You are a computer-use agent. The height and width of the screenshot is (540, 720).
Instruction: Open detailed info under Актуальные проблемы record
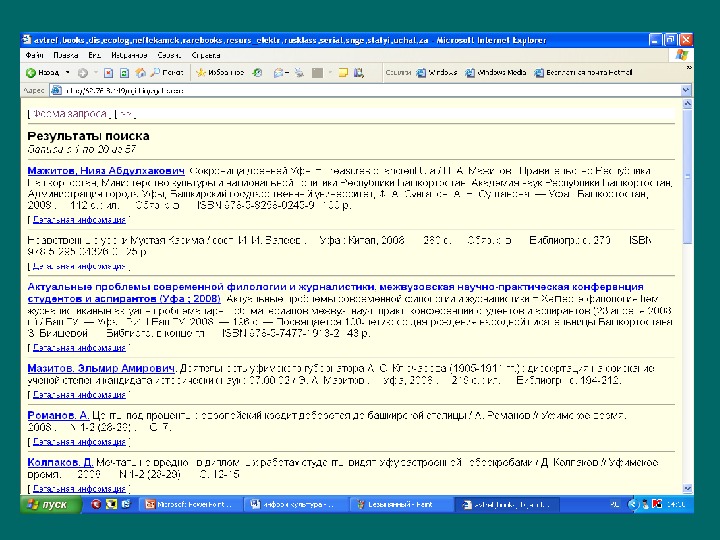[79, 348]
